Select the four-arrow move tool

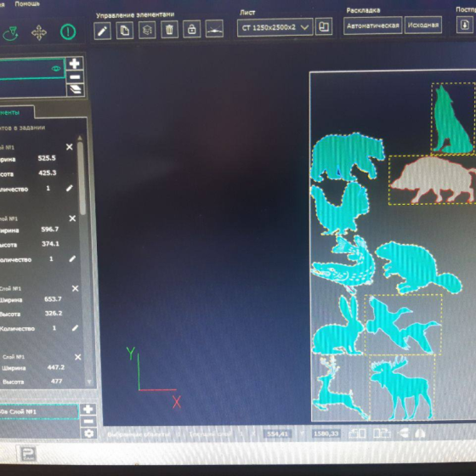pyautogui.click(x=39, y=32)
